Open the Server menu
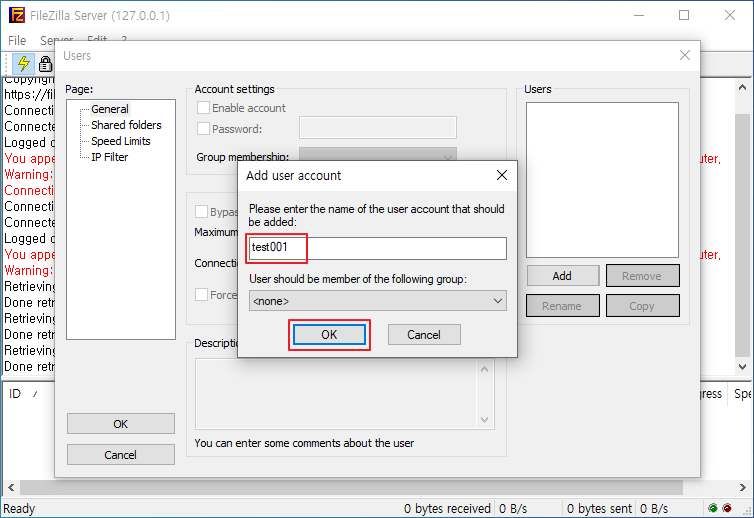This screenshot has height=518, width=754. [x=57, y=39]
